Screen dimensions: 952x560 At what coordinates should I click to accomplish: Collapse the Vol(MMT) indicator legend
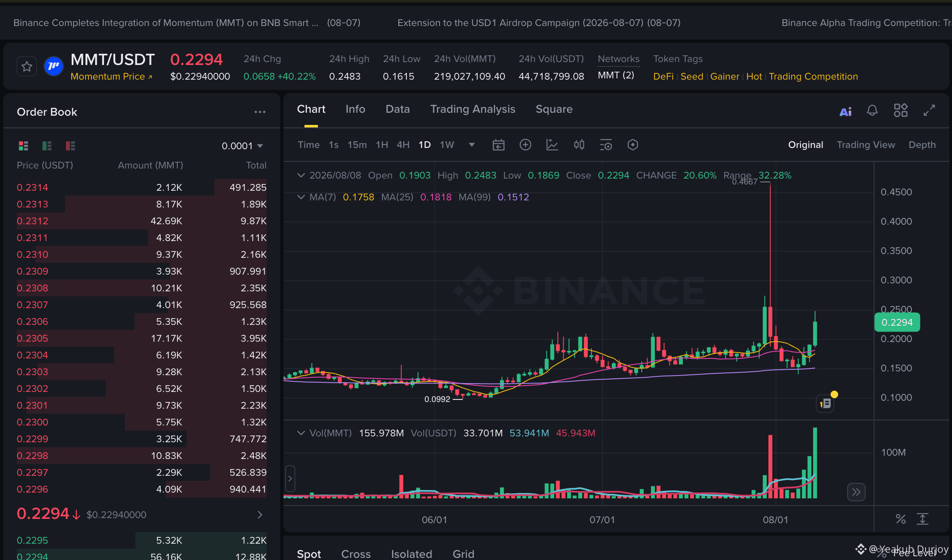(x=301, y=433)
